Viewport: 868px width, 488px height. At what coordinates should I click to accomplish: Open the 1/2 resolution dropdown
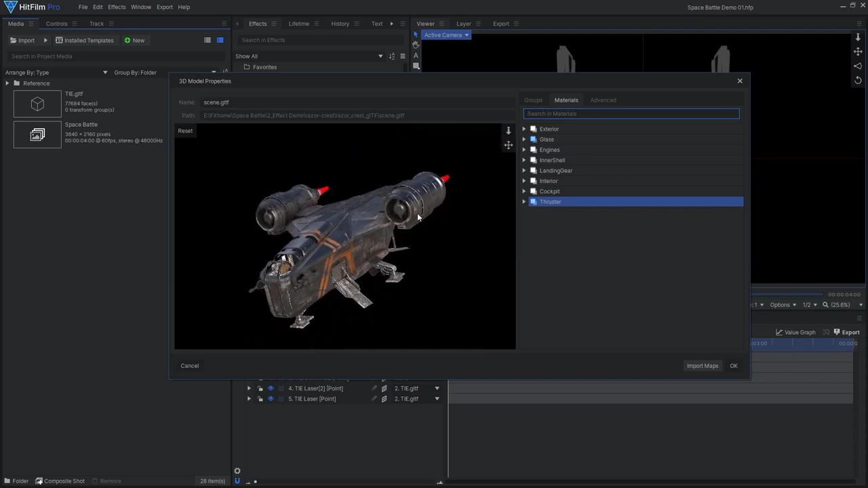[810, 305]
